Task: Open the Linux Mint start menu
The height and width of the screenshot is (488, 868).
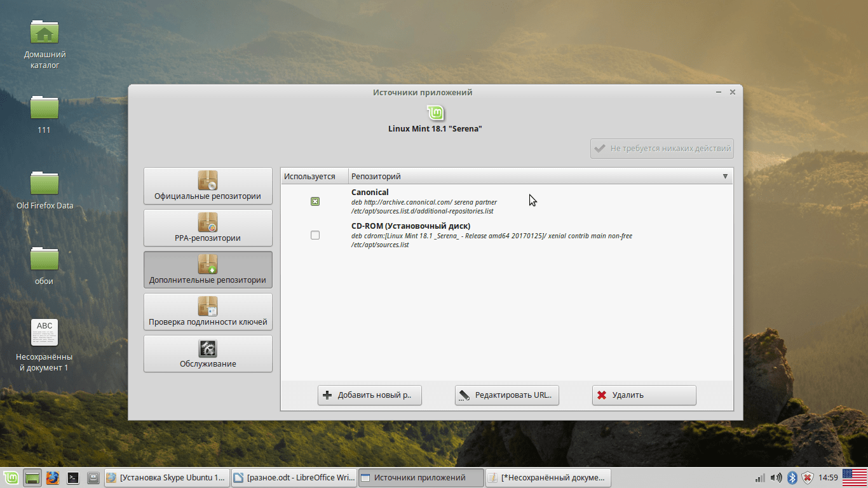Action: click(x=11, y=477)
